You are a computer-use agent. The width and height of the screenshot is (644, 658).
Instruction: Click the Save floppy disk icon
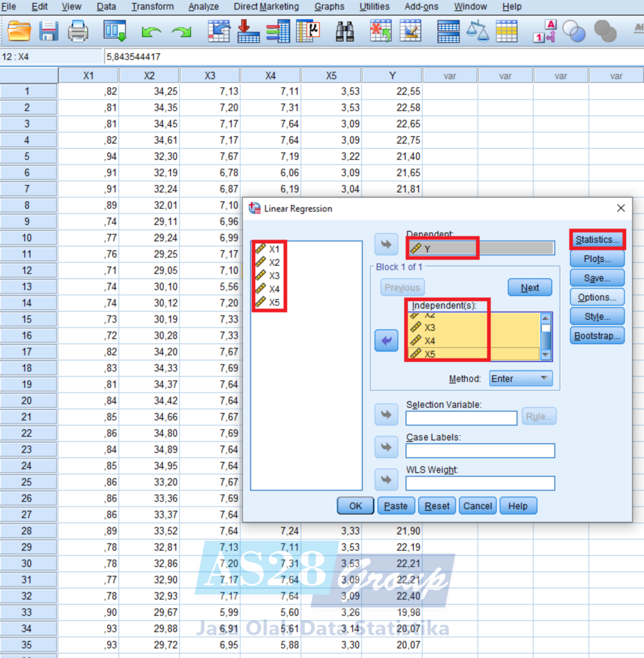pos(49,31)
